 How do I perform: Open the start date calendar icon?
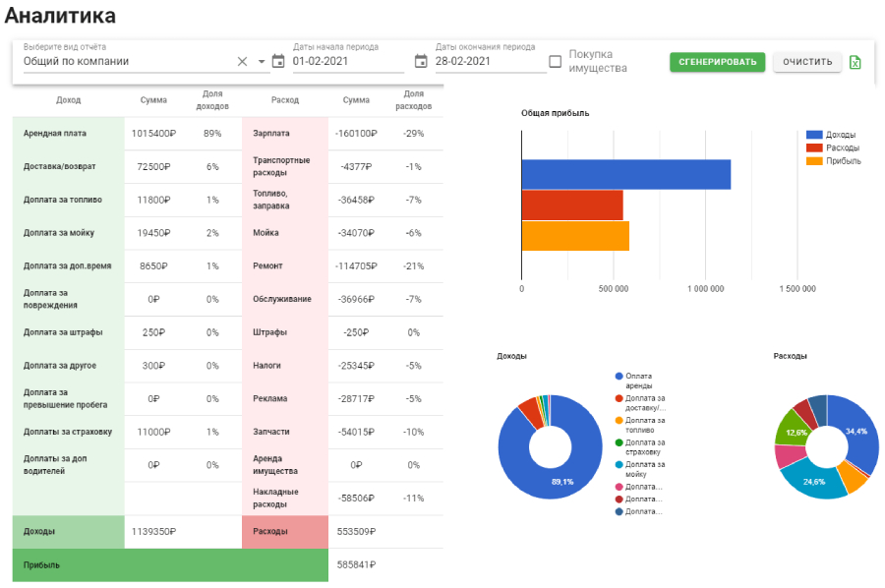(x=278, y=61)
